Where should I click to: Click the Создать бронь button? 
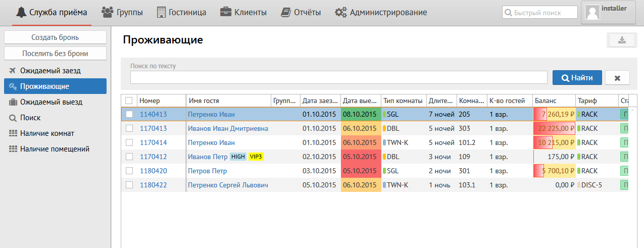coord(55,37)
